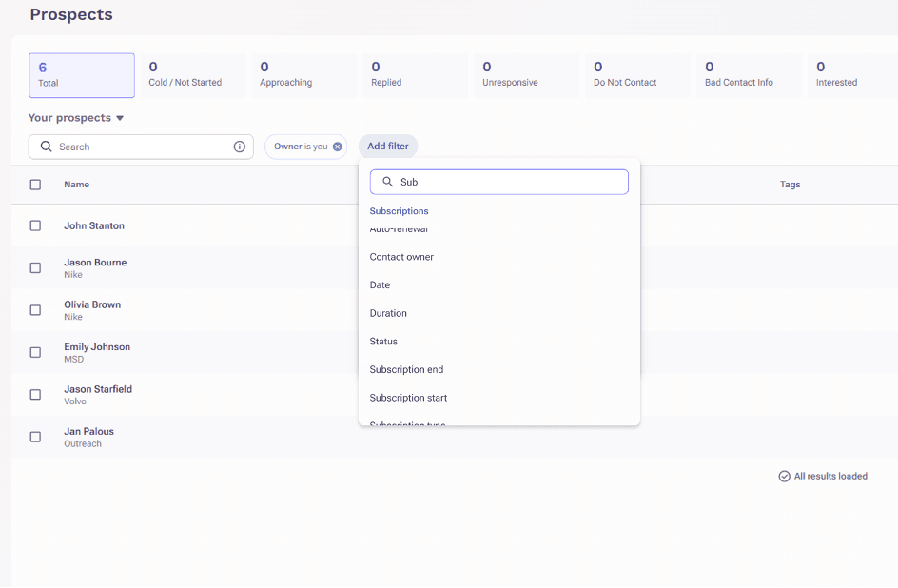The image size is (898, 588).
Task: Pick 'Duration' in the filter list
Action: 388,313
